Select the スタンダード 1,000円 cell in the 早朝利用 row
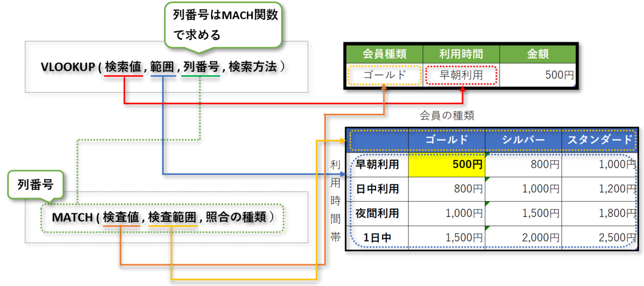This screenshot has height=286, width=644. (600, 165)
